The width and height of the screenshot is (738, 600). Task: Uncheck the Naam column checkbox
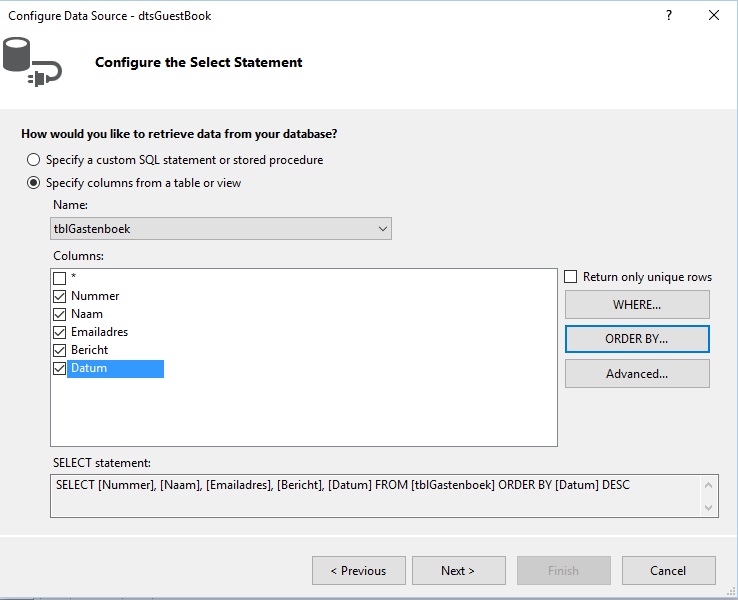pyautogui.click(x=59, y=314)
